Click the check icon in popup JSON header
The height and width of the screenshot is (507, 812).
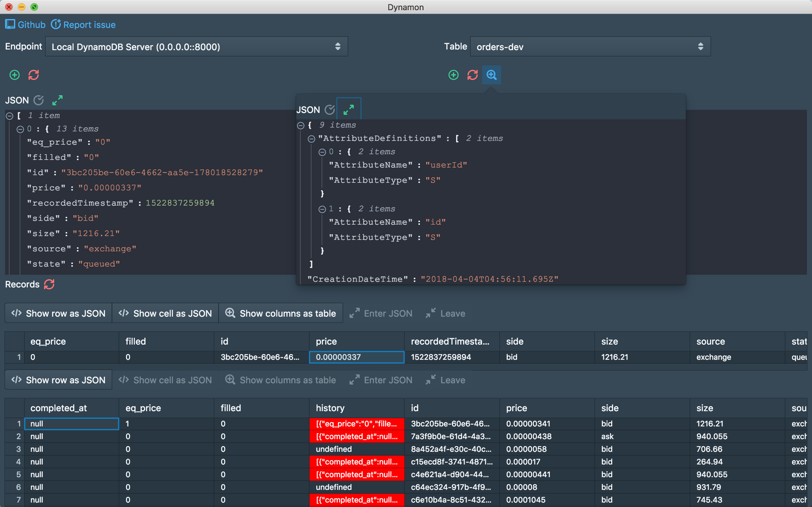click(x=330, y=110)
